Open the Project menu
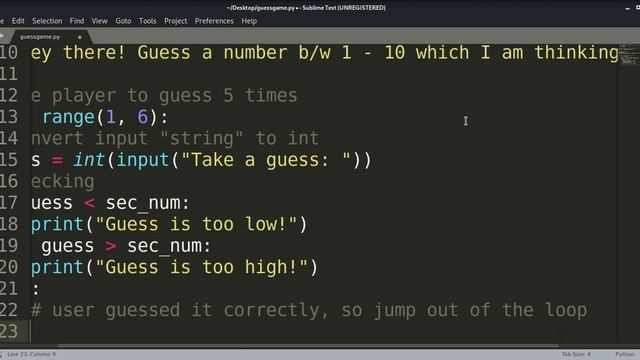 [x=176, y=21]
